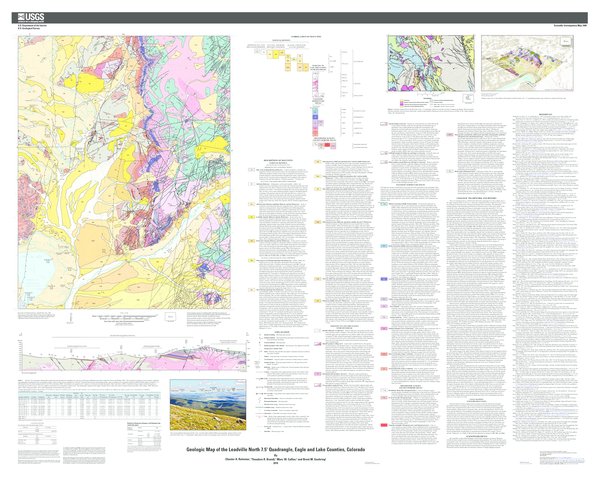Click the red box in the correlation chart
Image resolution: width=600 pixels, height=479 pixels.
coord(328,145)
